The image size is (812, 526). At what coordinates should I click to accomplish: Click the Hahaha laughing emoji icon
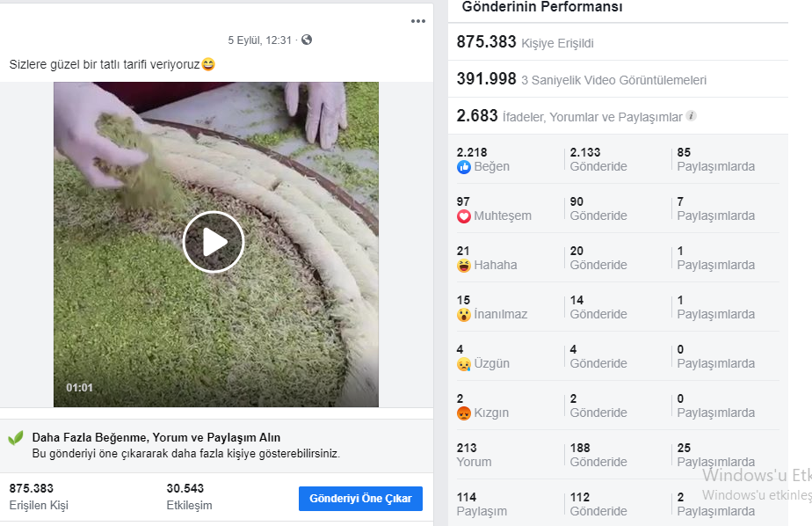click(463, 266)
